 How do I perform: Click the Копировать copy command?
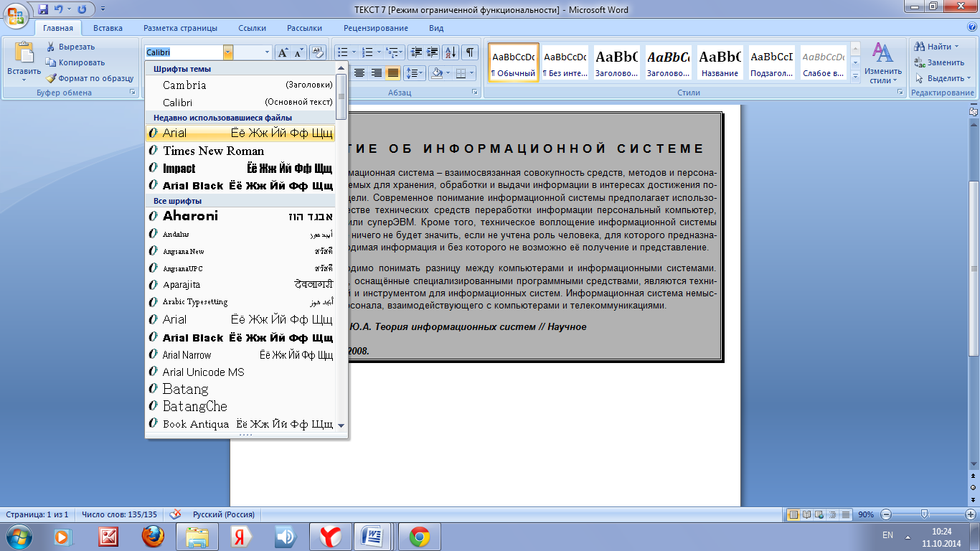click(75, 62)
